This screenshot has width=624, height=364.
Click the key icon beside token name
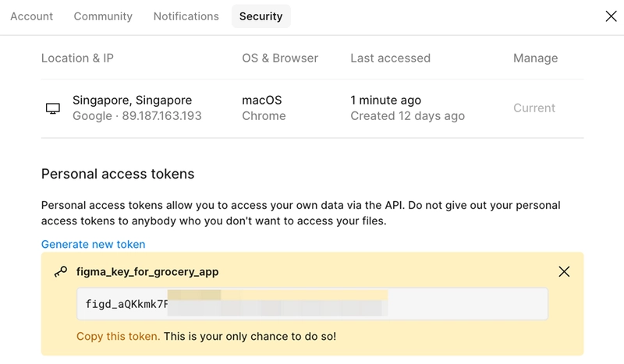[x=61, y=272]
